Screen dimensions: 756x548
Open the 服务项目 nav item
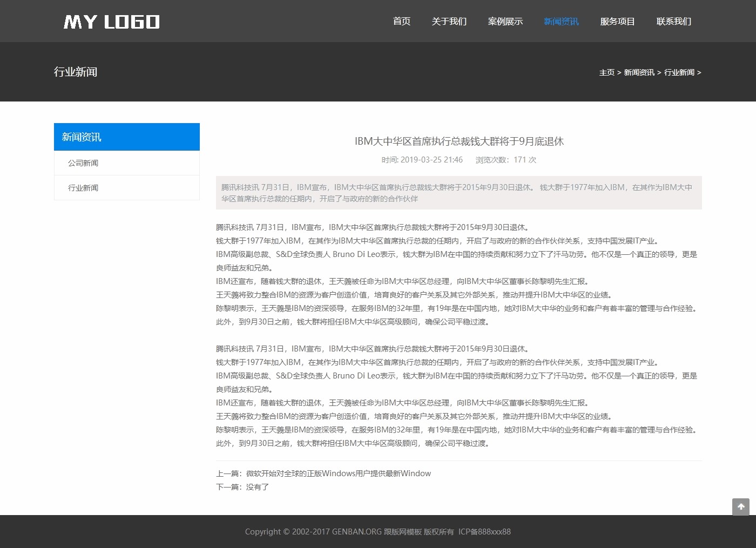[618, 22]
